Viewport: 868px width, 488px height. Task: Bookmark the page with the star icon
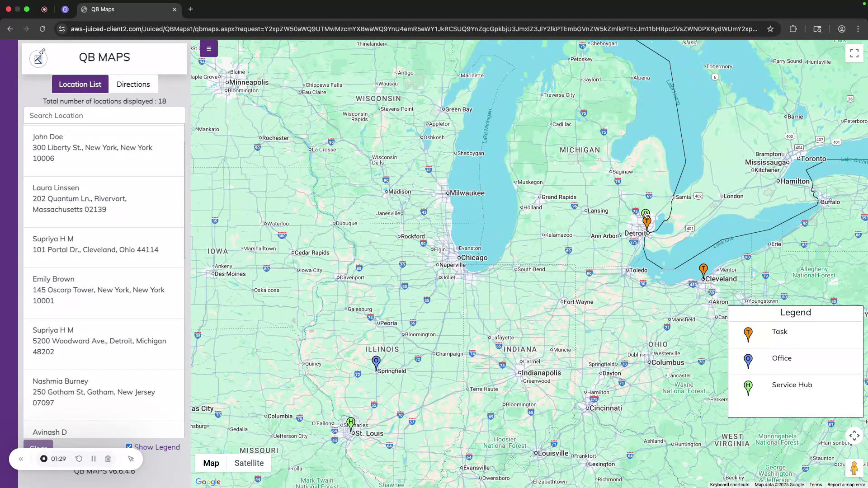click(770, 28)
